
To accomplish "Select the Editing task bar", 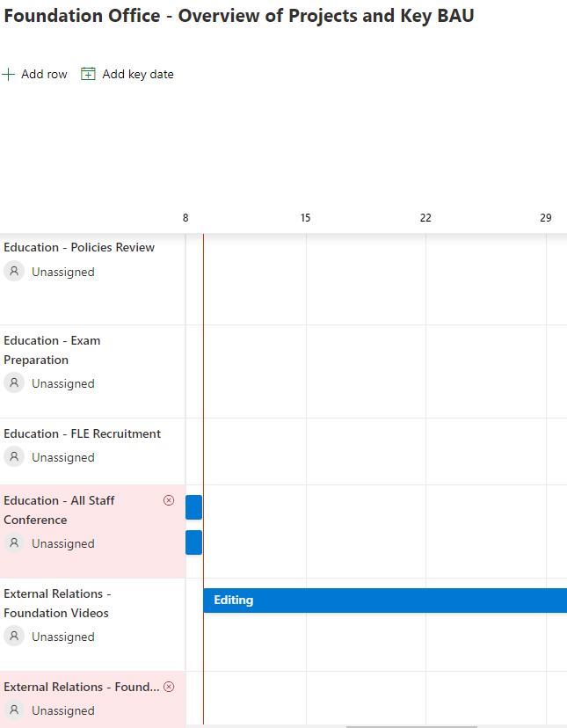I will pos(385,601).
